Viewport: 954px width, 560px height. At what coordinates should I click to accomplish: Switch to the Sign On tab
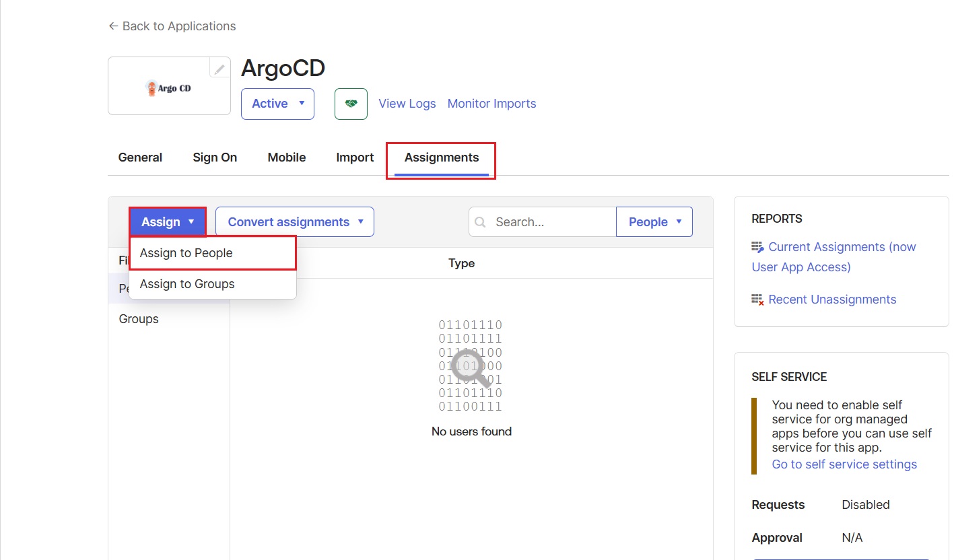click(x=215, y=157)
